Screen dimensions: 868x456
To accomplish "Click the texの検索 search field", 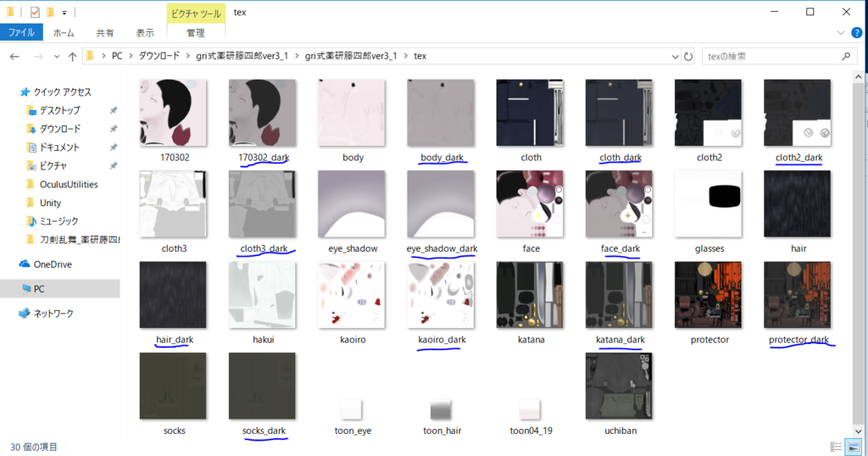I will [779, 57].
